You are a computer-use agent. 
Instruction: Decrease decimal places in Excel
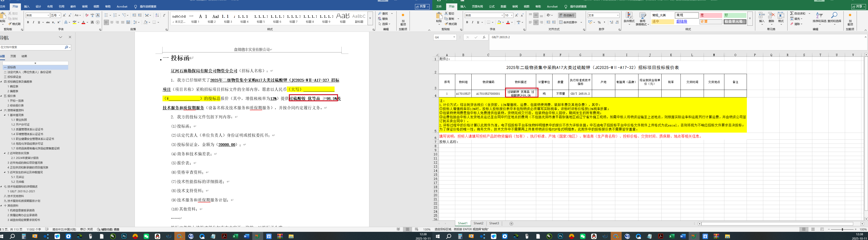(x=617, y=22)
